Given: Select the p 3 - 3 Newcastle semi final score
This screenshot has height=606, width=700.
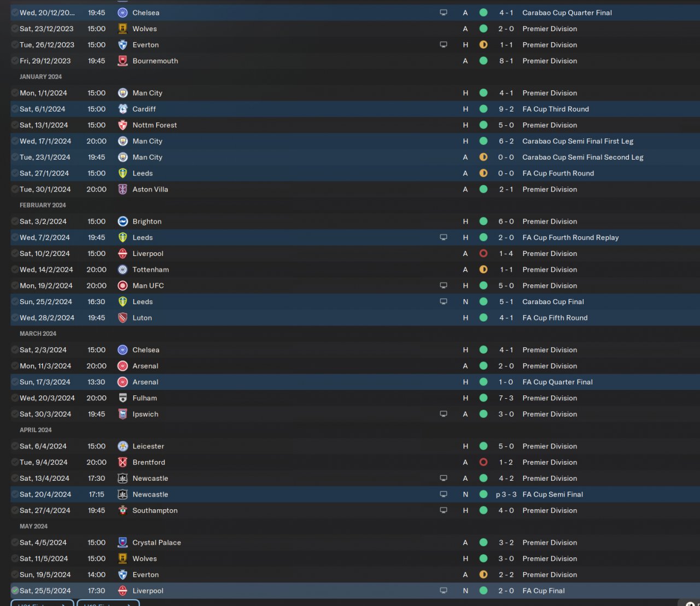Looking at the screenshot, I should pyautogui.click(x=506, y=494).
